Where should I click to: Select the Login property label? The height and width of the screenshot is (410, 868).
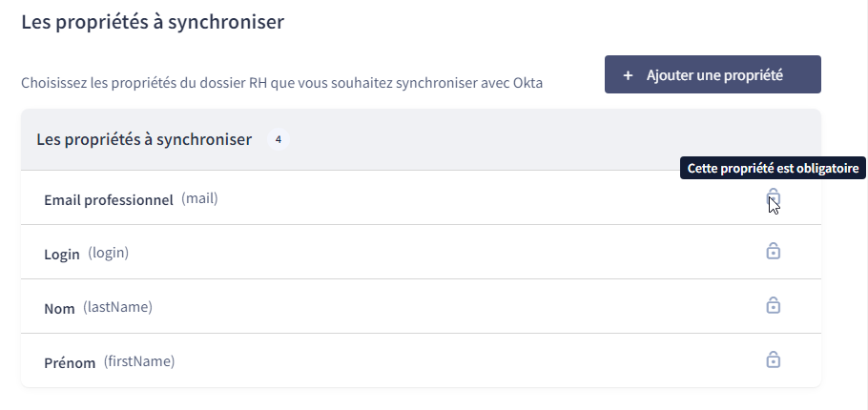[x=62, y=255]
